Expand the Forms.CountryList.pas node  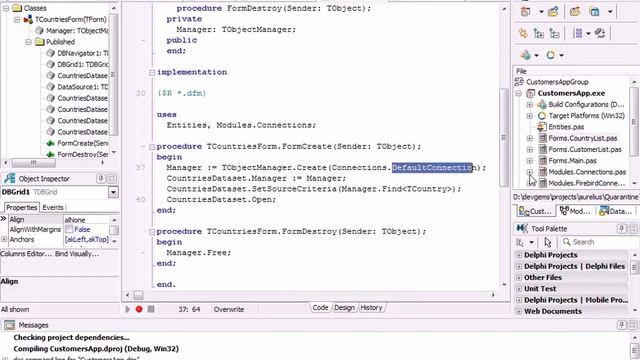[530, 138]
